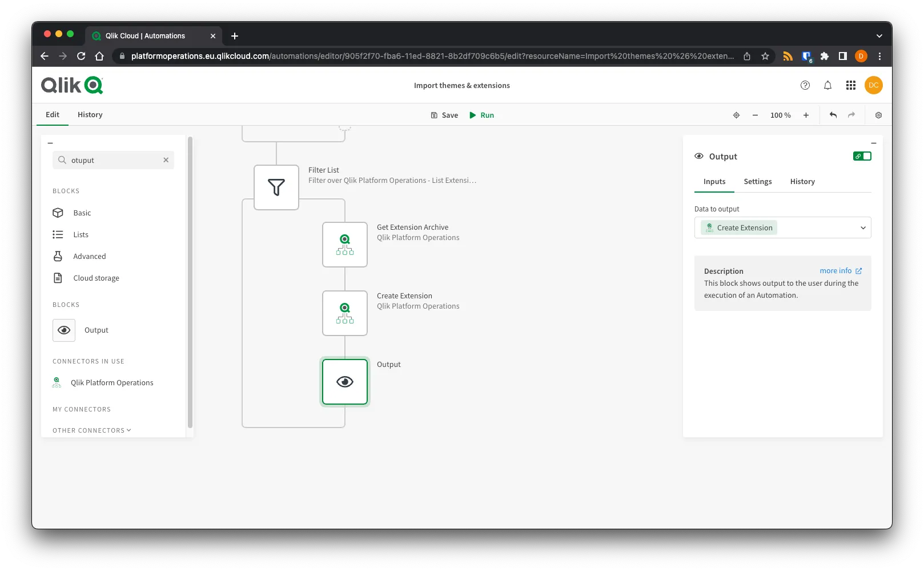This screenshot has height=571, width=924.
Task: Center the canvas with the target icon
Action: [x=736, y=115]
